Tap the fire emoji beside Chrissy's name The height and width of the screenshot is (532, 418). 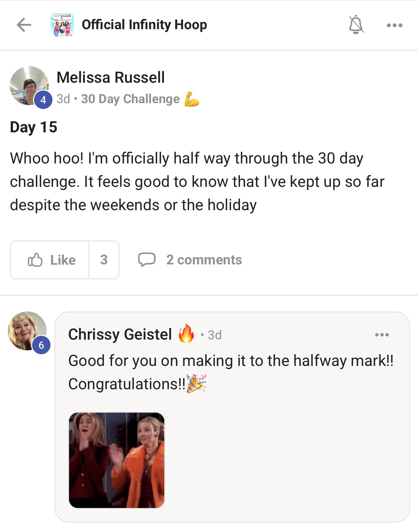186,334
